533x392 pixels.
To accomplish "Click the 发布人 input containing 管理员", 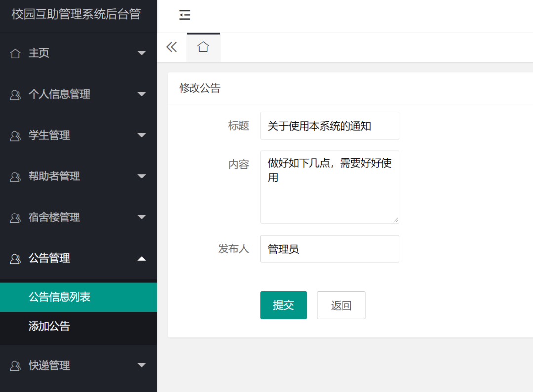I will click(329, 249).
